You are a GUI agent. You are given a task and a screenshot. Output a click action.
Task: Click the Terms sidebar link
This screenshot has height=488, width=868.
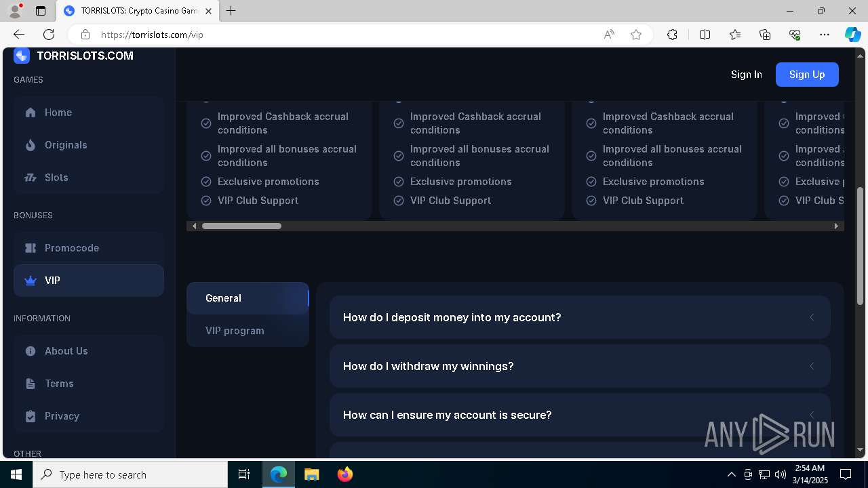click(x=89, y=384)
